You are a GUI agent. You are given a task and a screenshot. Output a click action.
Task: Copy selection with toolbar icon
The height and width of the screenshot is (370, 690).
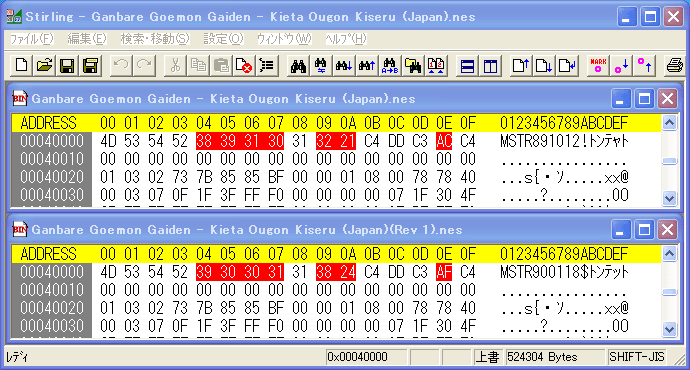[x=198, y=66]
